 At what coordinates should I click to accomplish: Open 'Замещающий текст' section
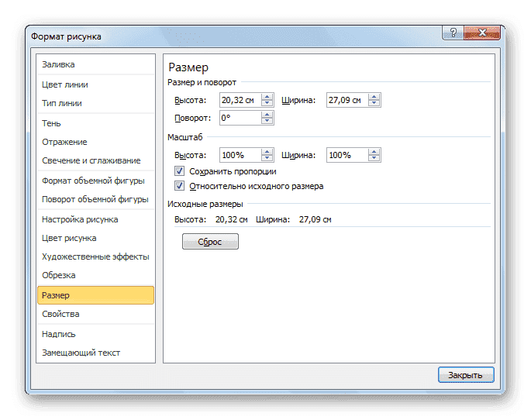(x=81, y=353)
